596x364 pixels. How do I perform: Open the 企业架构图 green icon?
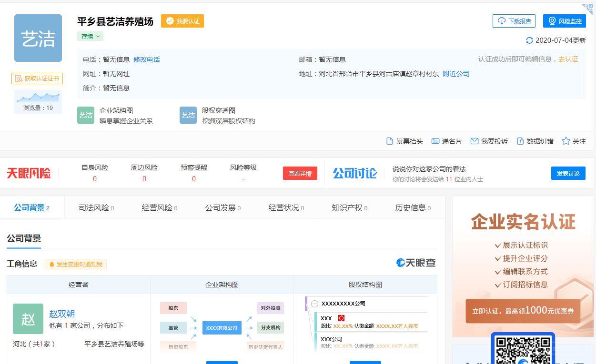click(86, 115)
